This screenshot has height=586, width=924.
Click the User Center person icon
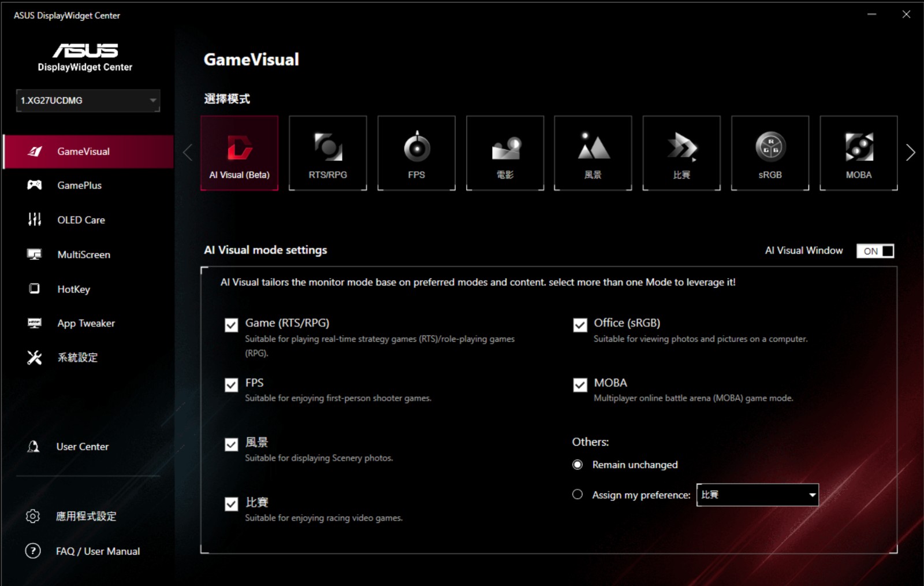pos(33,447)
